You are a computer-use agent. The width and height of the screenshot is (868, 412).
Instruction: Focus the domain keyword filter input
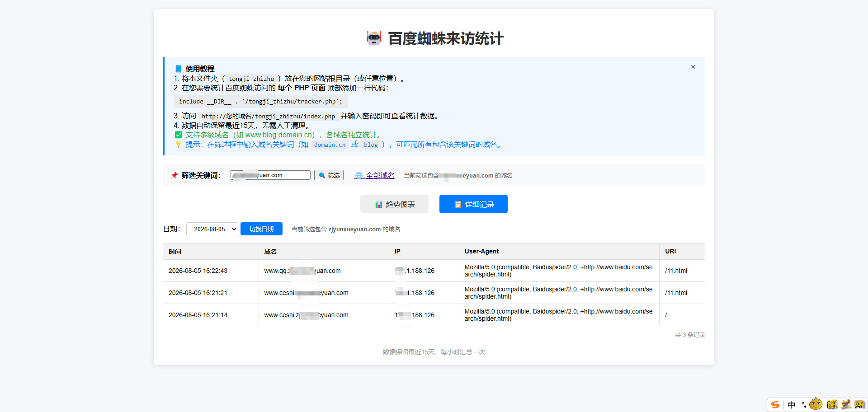(x=270, y=175)
